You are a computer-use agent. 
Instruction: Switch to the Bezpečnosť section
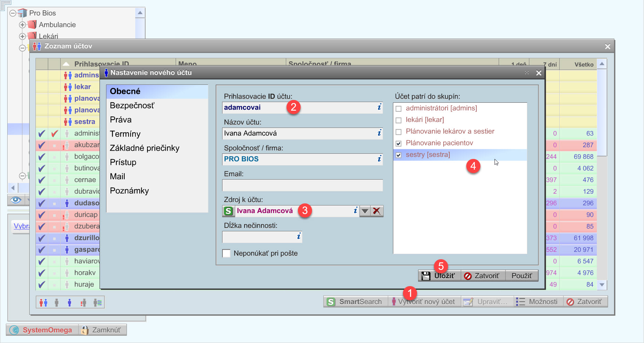[x=132, y=105]
